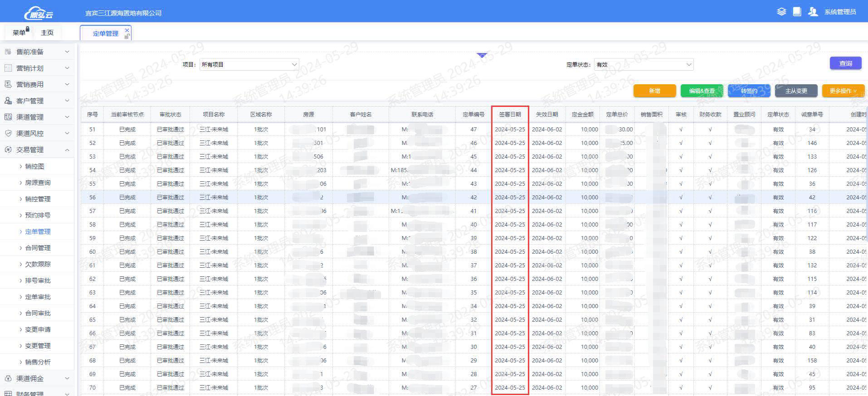Click the 营销费用 sidebar icon
This screenshot has height=396, width=868.
(x=8, y=84)
